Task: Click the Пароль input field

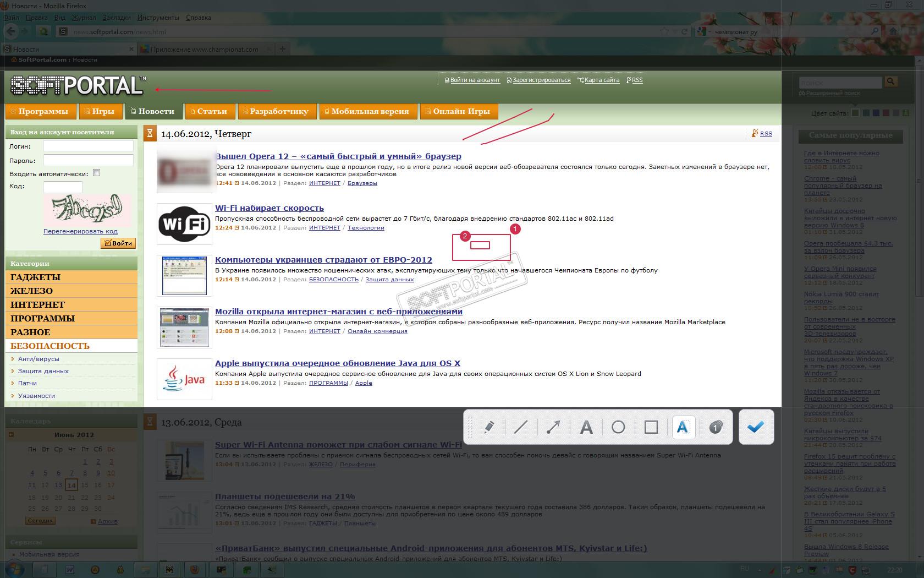Action: pos(89,160)
